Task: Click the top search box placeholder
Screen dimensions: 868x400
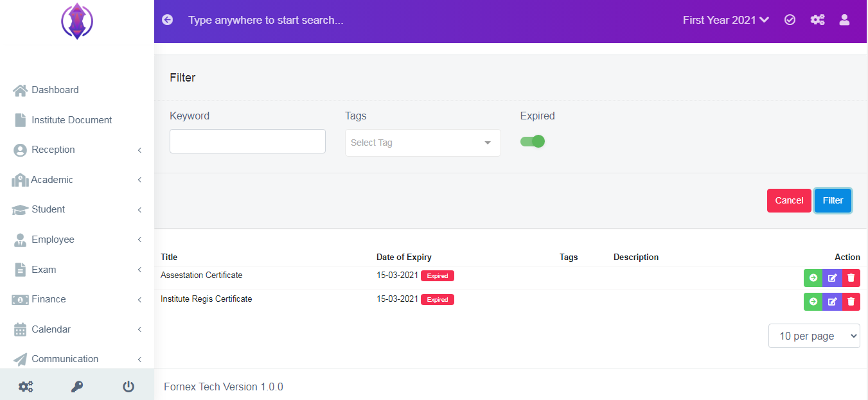Action: [266, 20]
